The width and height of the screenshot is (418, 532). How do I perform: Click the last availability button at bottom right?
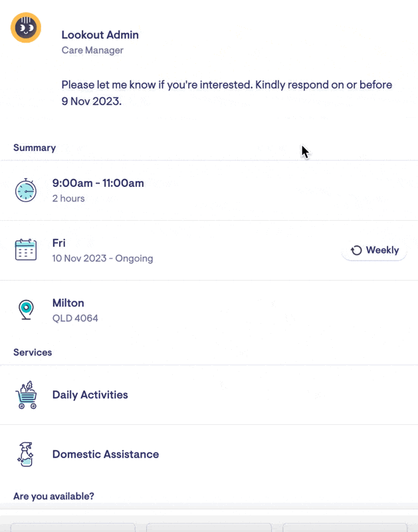tap(344, 527)
